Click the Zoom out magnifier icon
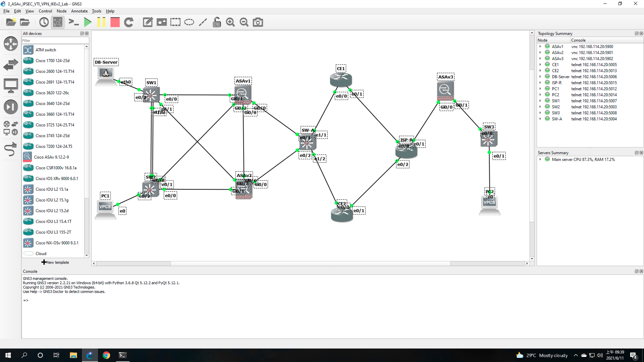 (244, 22)
